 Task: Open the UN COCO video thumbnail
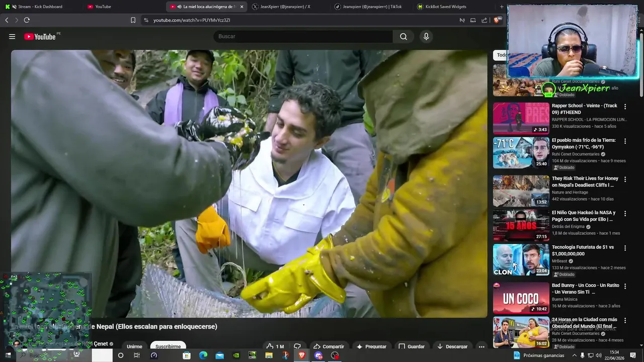(521, 298)
